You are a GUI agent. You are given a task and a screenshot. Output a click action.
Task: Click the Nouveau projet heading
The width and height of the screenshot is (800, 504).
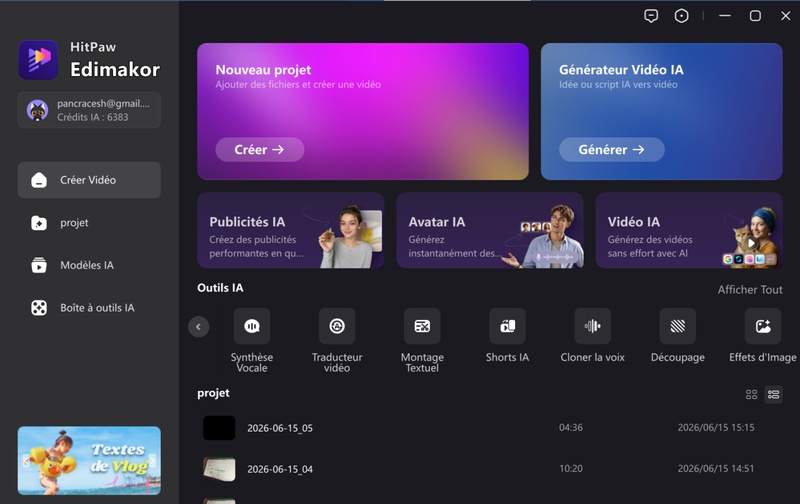click(x=263, y=70)
